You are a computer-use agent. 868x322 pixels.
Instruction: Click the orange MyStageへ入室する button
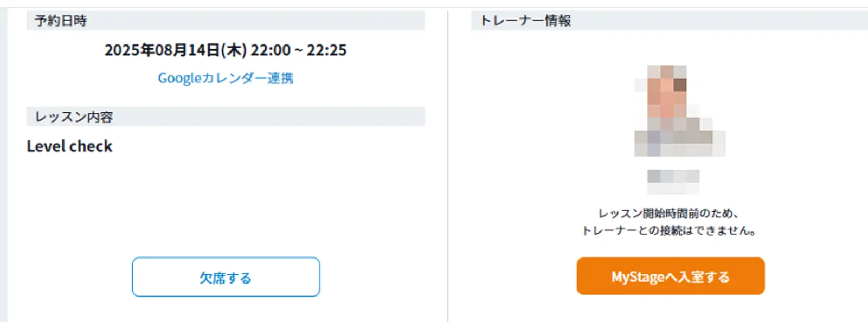click(x=670, y=276)
